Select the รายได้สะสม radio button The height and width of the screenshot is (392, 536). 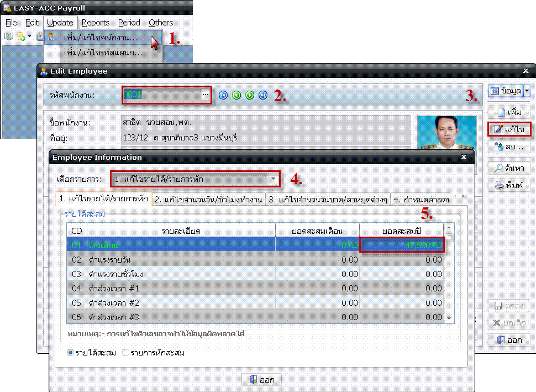(x=70, y=353)
